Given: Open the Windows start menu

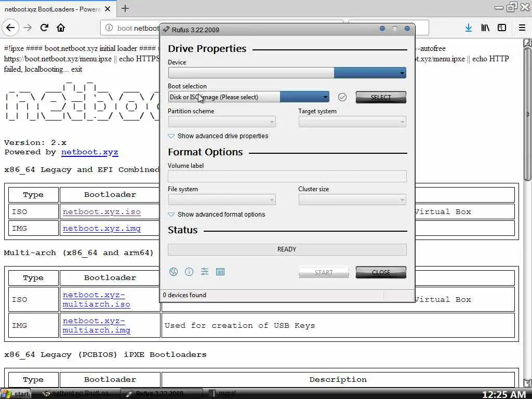Looking at the screenshot, I should [16, 394].
